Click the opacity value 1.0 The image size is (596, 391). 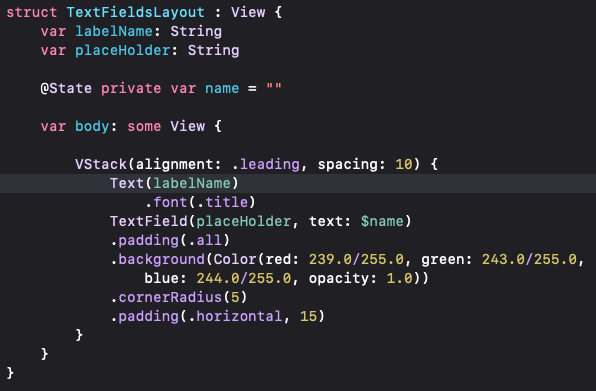click(x=399, y=279)
